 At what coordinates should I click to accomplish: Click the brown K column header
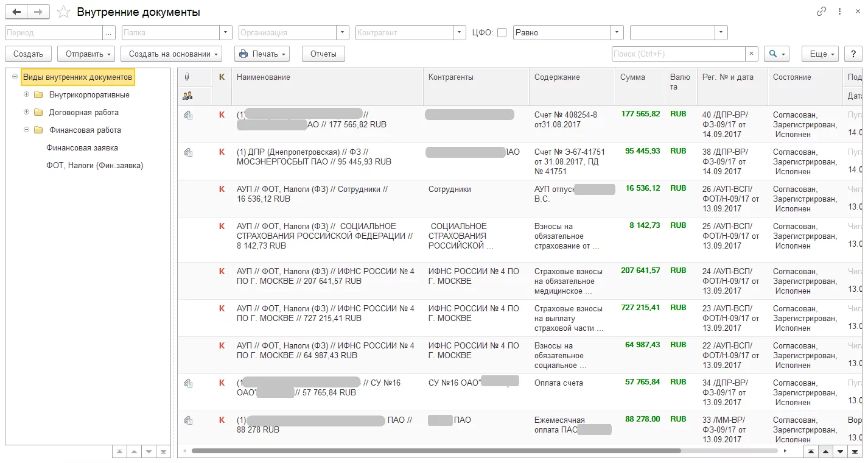(x=222, y=77)
